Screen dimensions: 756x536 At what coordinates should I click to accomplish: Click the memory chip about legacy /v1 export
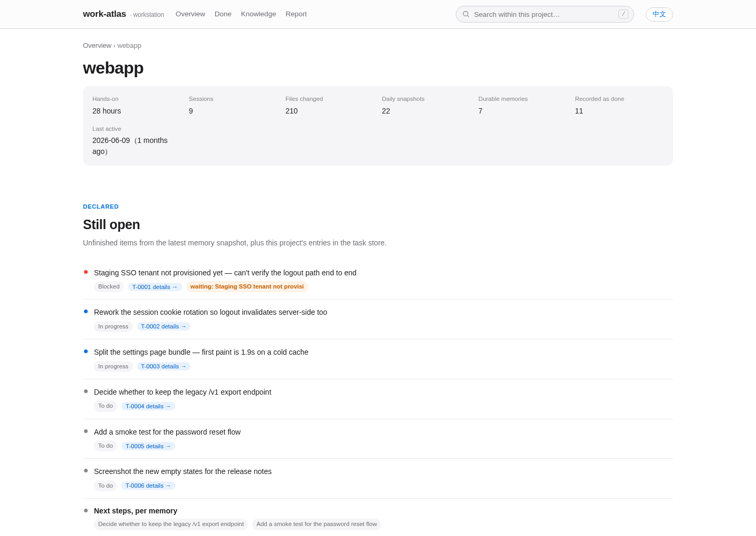click(171, 524)
